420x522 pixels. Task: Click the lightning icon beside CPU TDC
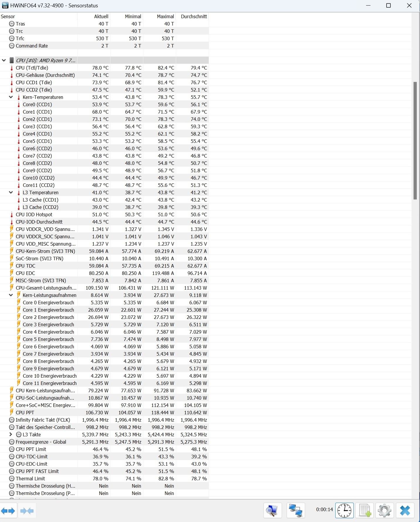pos(12,266)
